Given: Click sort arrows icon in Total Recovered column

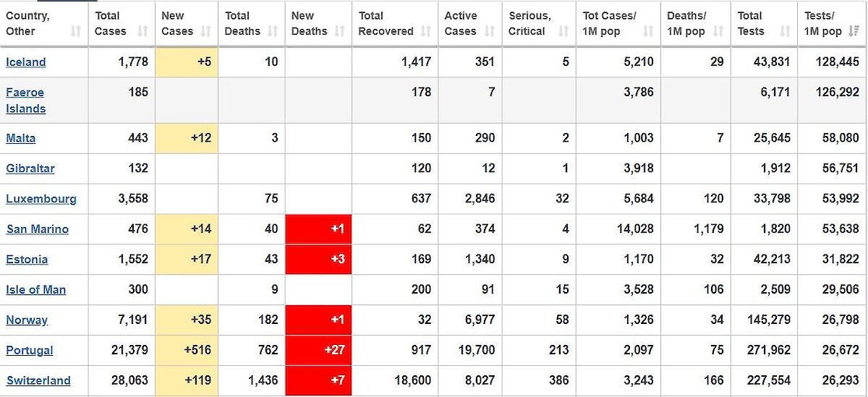Looking at the screenshot, I should 426,32.
